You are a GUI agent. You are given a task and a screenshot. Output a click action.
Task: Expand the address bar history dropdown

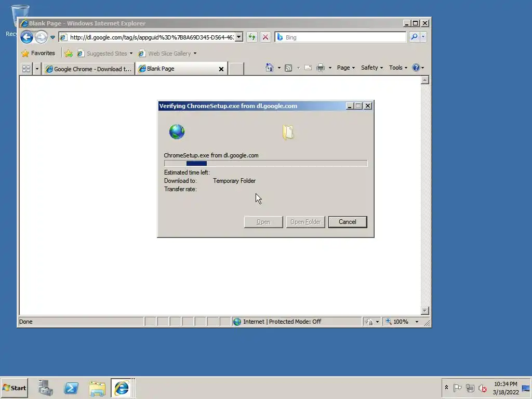click(x=239, y=37)
